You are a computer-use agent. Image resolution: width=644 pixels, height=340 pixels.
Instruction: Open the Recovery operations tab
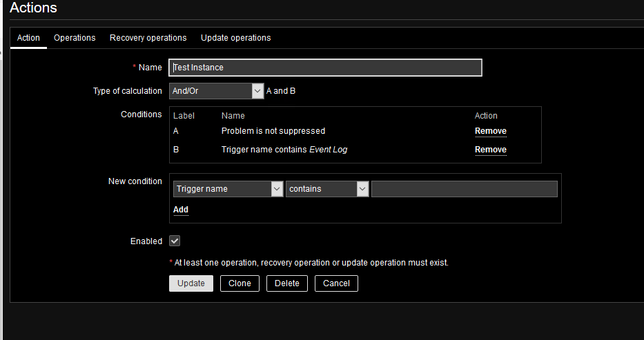point(148,38)
